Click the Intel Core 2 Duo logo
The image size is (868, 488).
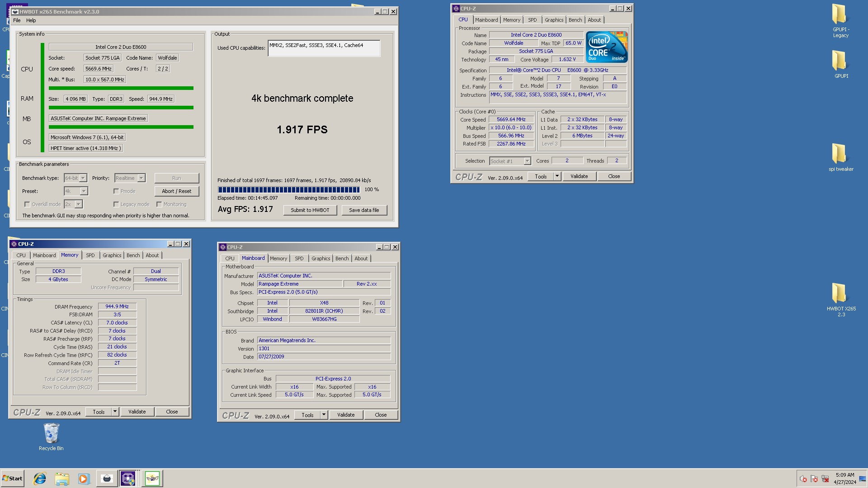click(607, 47)
